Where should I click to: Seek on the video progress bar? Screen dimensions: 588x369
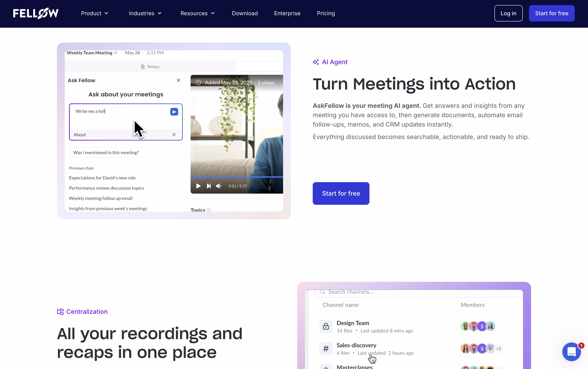[x=236, y=177]
